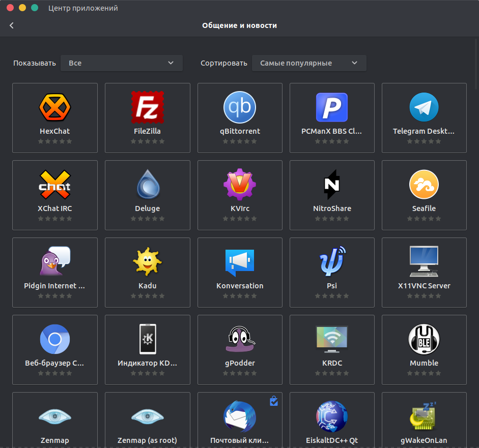Screen dimensions: 479x448
Task: Click the 'NitroShare' app name
Action: click(x=332, y=208)
